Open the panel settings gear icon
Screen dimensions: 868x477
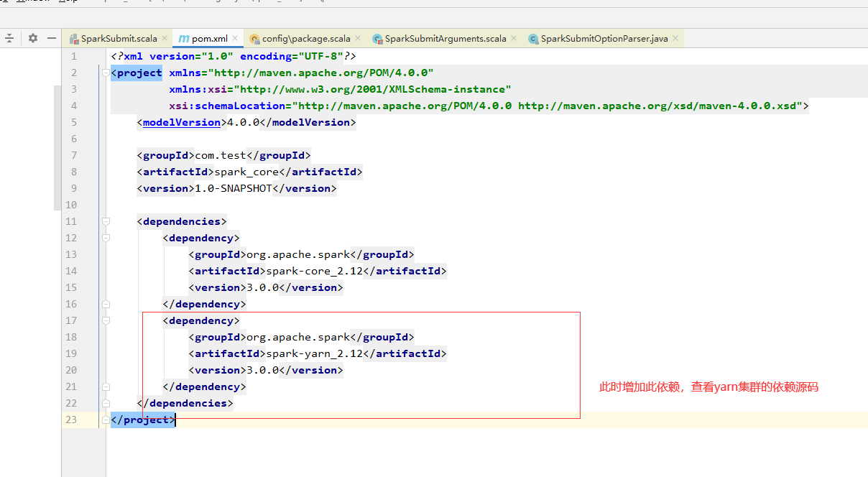(x=32, y=38)
